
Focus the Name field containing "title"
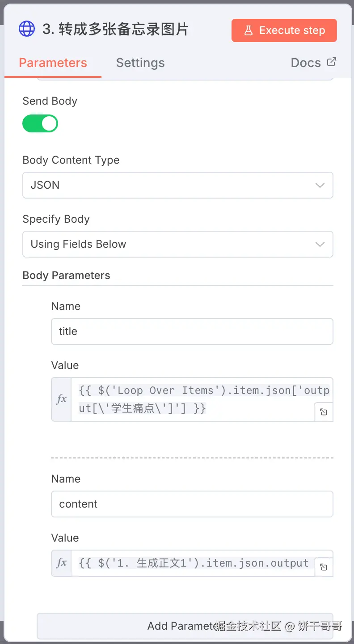point(192,331)
